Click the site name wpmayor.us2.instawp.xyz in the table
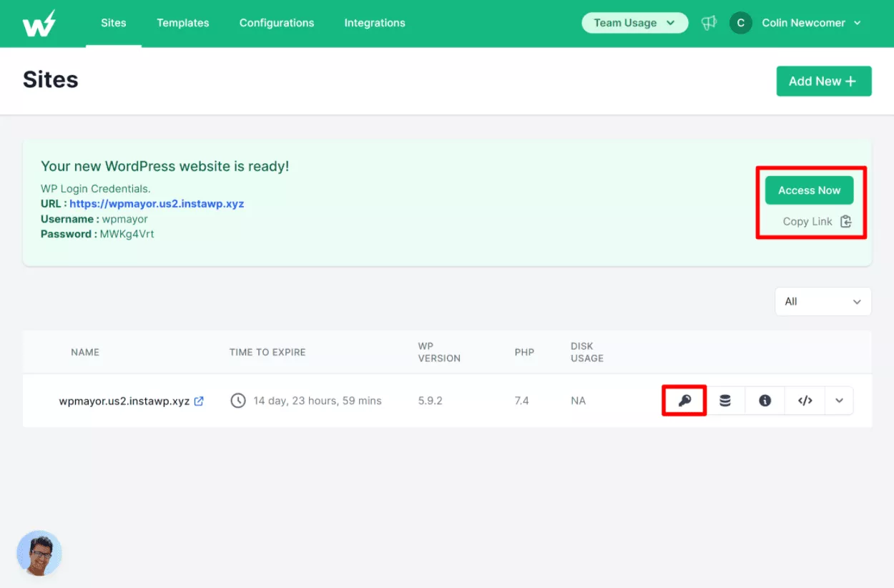This screenshot has width=894, height=588. click(124, 401)
